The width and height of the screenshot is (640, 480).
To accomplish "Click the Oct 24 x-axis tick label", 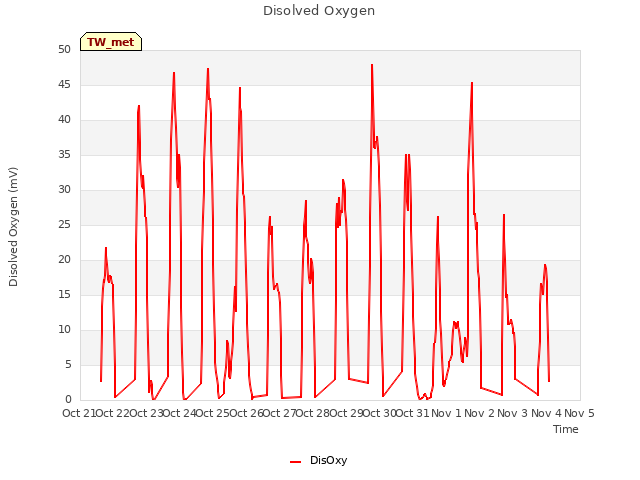I will pos(180,413).
